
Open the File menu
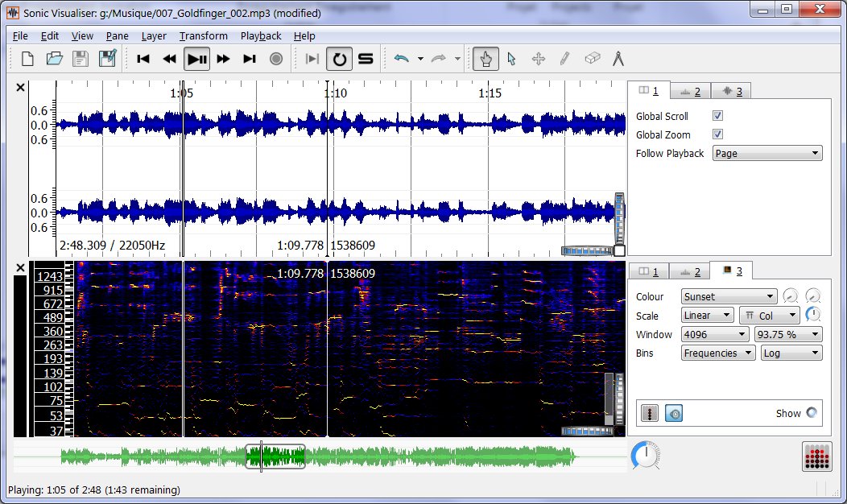point(20,35)
